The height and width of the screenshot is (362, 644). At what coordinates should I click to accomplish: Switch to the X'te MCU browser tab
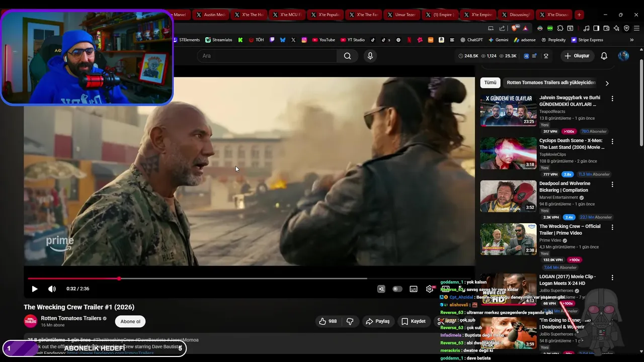[x=287, y=15]
